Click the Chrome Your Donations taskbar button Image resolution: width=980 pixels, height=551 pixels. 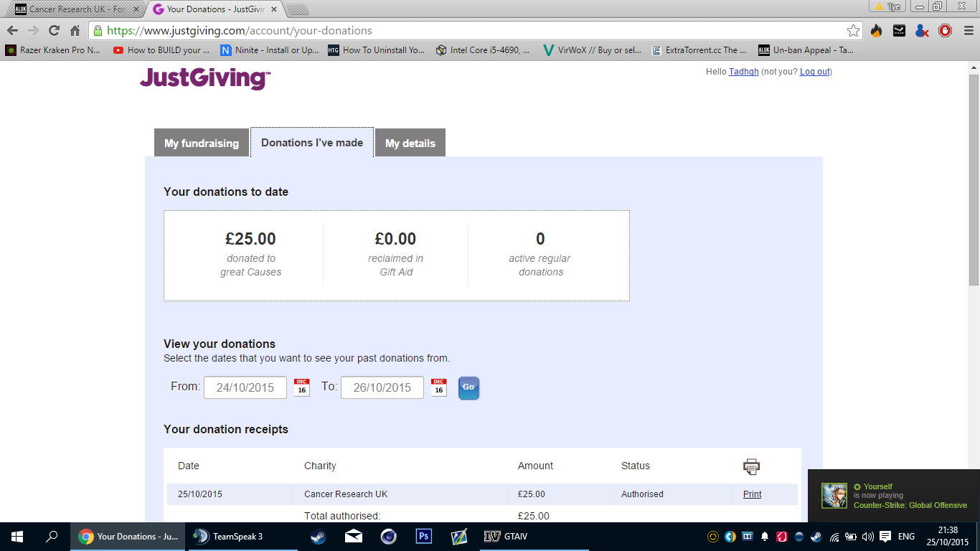pyautogui.click(x=128, y=537)
